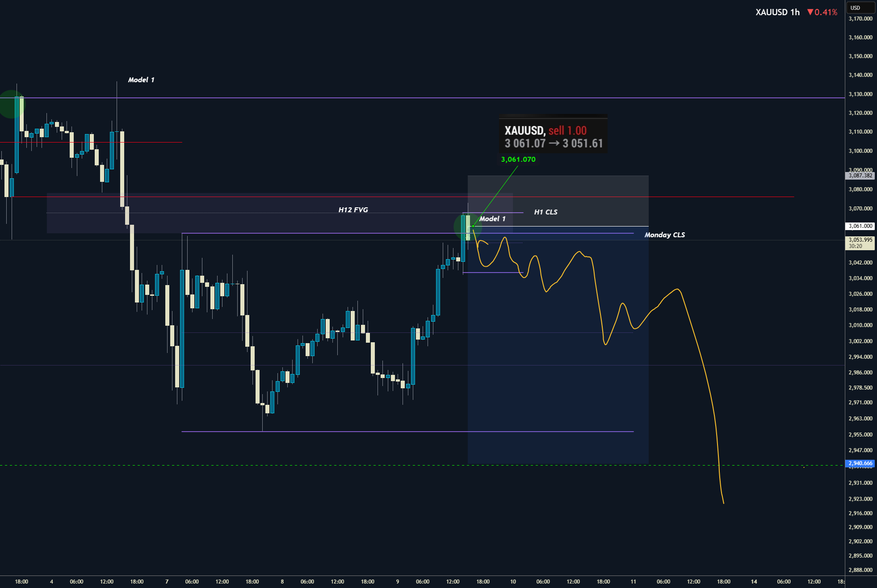877x588 pixels.
Task: Click the Model 1 label beside the green circle
Action: [x=492, y=219]
